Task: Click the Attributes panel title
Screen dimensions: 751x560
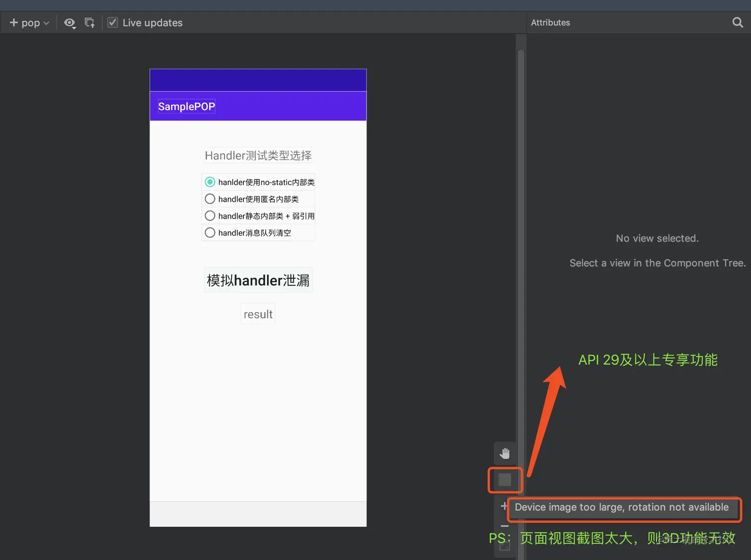Action: (550, 22)
